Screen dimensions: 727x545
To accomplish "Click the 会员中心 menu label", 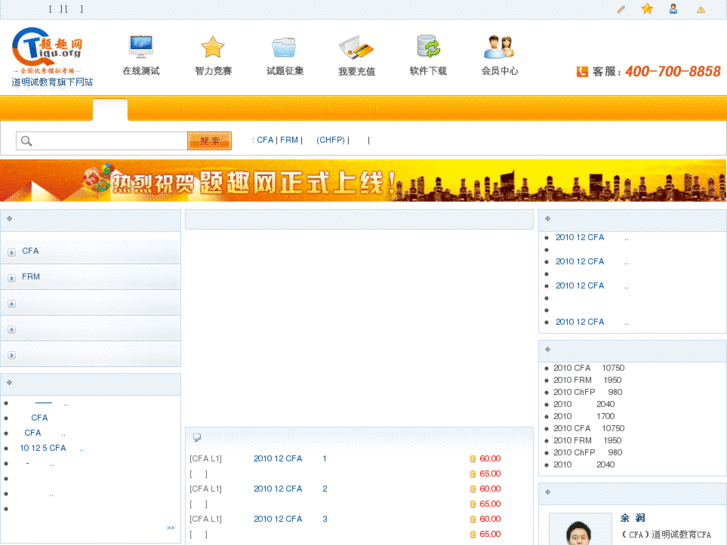I will 499,71.
